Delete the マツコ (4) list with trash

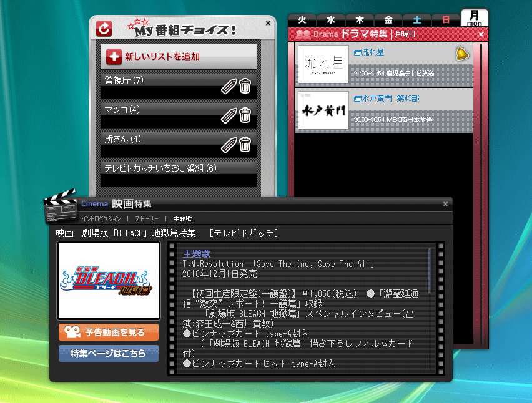pos(245,115)
